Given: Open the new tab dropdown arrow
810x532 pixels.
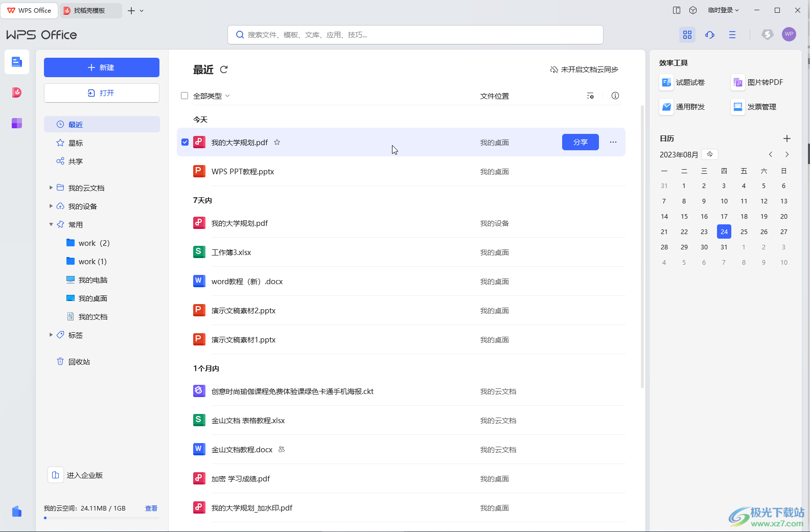Looking at the screenshot, I should (142, 11).
